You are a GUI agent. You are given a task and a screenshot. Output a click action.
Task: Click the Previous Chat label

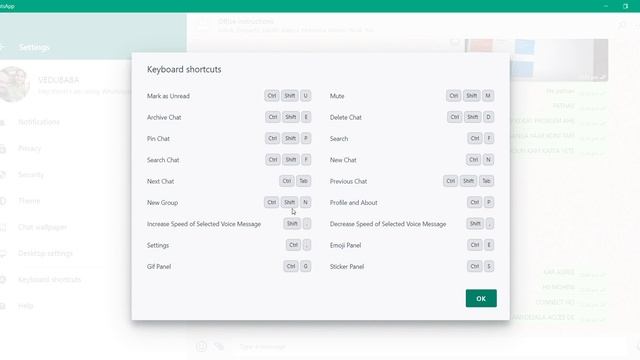[348, 181]
